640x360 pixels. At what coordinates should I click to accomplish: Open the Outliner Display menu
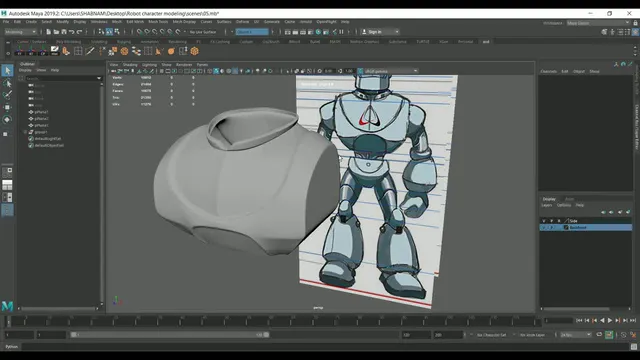[x=25, y=70]
